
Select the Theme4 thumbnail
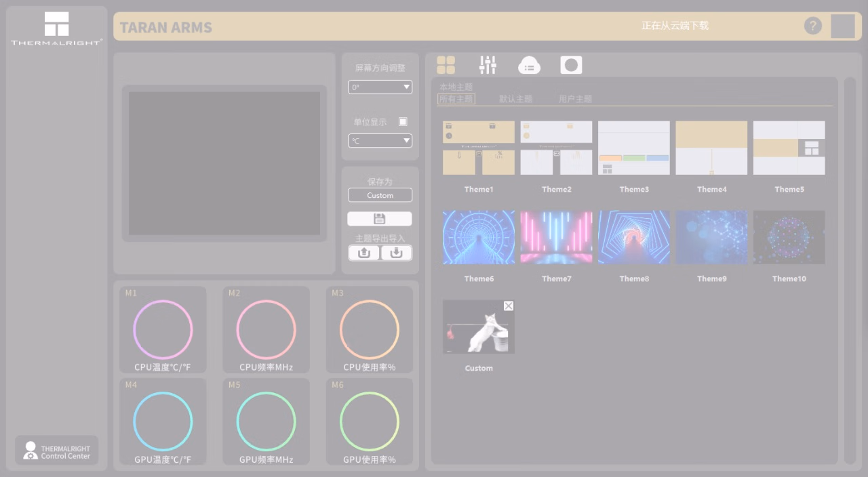point(711,148)
